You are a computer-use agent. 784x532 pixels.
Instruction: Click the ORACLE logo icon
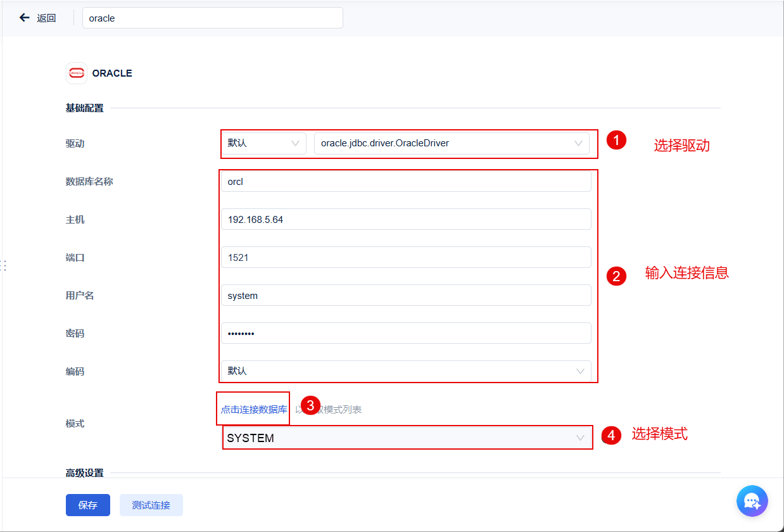[77, 73]
